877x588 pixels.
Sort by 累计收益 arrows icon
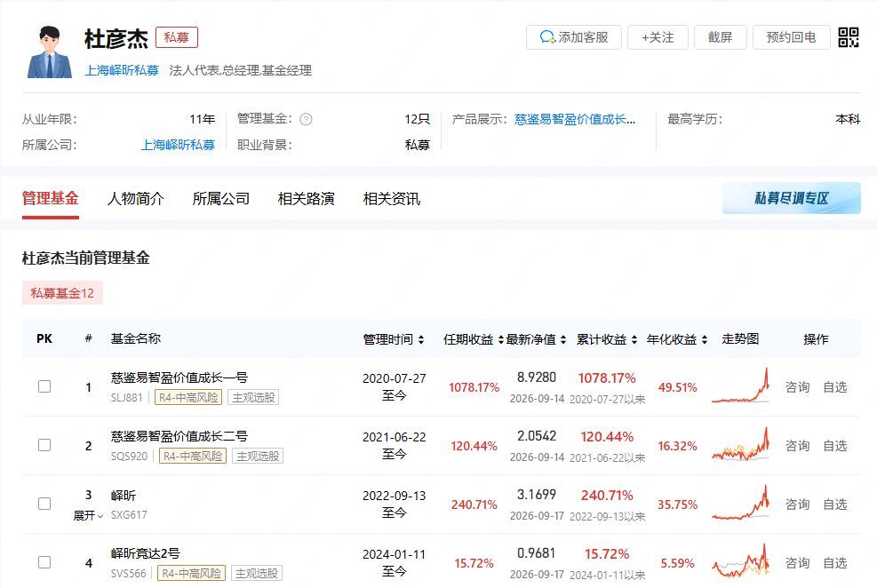tap(634, 339)
